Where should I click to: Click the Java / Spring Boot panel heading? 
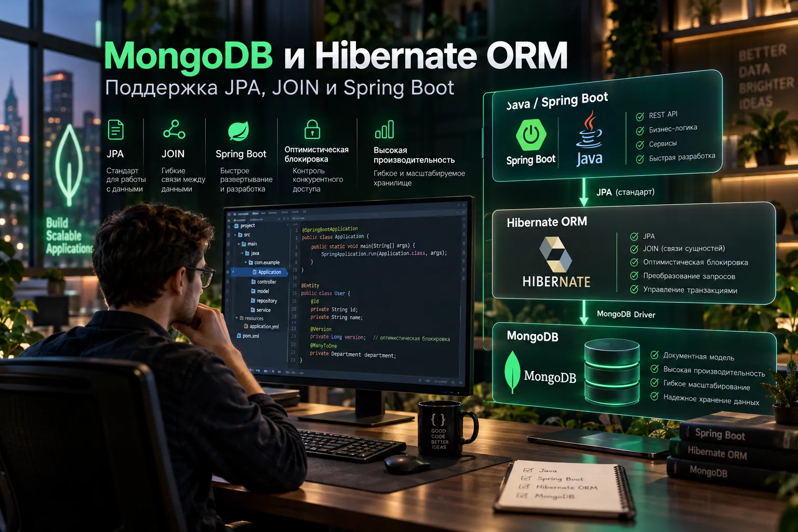click(557, 101)
